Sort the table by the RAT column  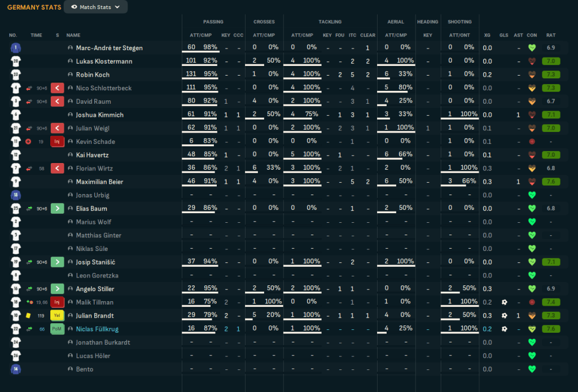[x=551, y=35]
